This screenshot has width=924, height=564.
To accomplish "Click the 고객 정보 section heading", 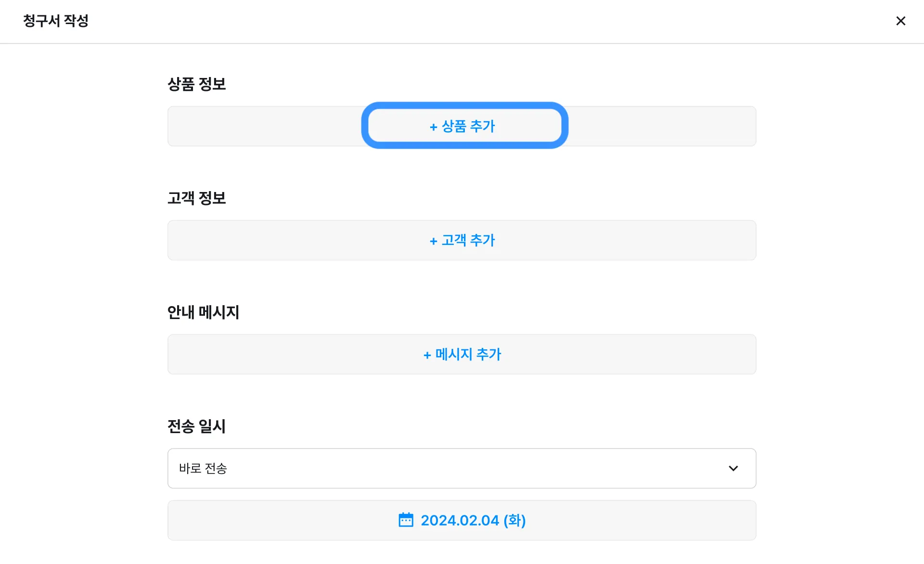I will (x=196, y=198).
